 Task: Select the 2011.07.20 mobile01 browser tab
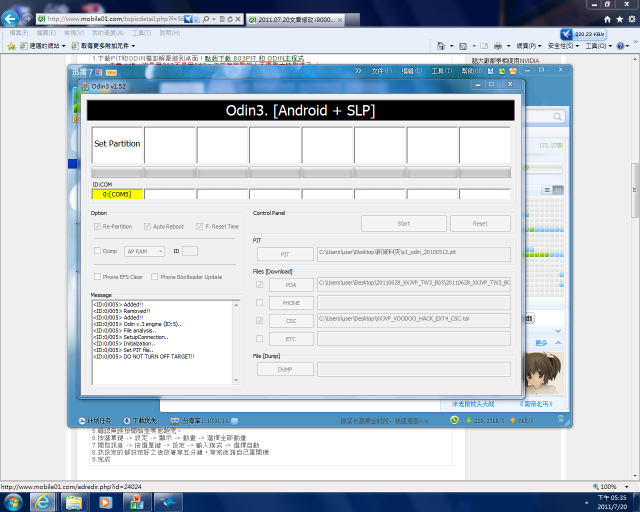(x=296, y=20)
